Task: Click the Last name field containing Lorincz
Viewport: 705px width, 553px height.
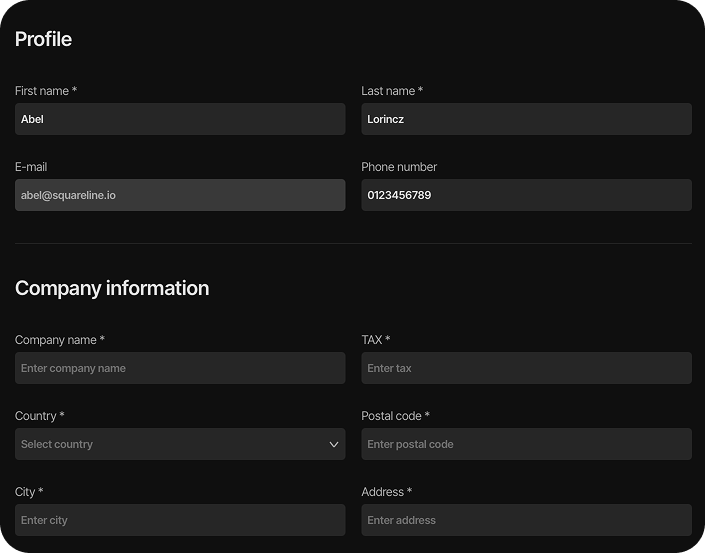Action: click(526, 119)
